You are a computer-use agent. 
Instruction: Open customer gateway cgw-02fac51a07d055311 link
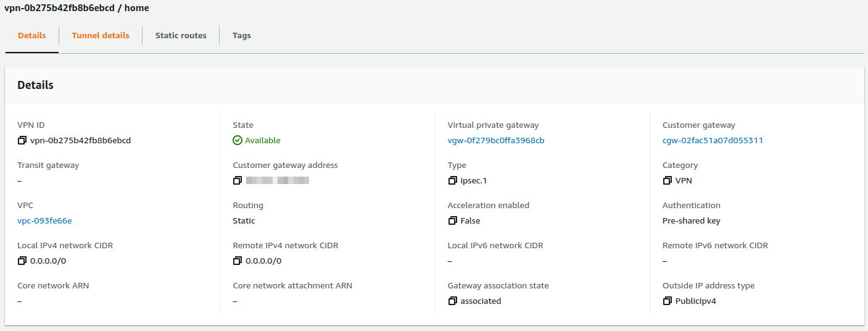[x=713, y=141]
